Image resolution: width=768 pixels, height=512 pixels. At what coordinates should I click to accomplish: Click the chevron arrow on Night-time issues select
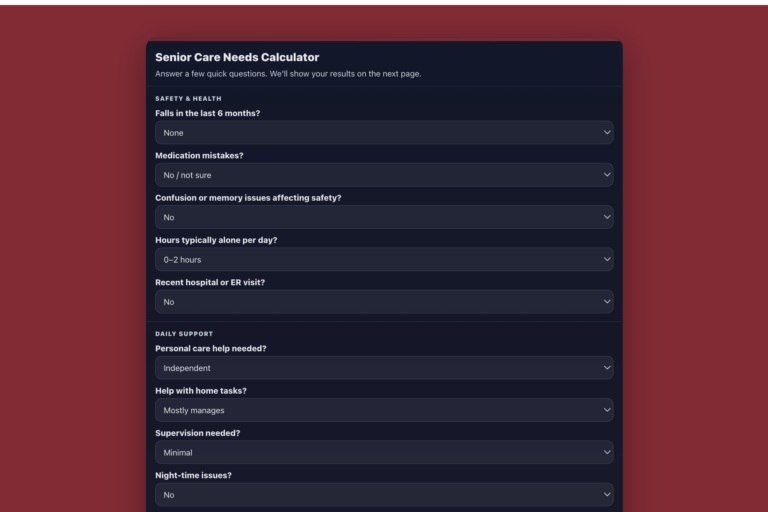(607, 495)
